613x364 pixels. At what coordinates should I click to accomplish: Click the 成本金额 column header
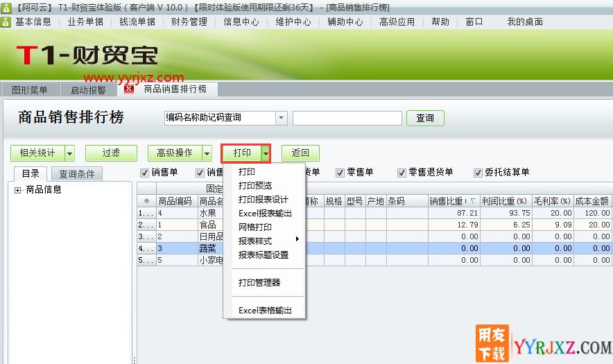click(592, 201)
